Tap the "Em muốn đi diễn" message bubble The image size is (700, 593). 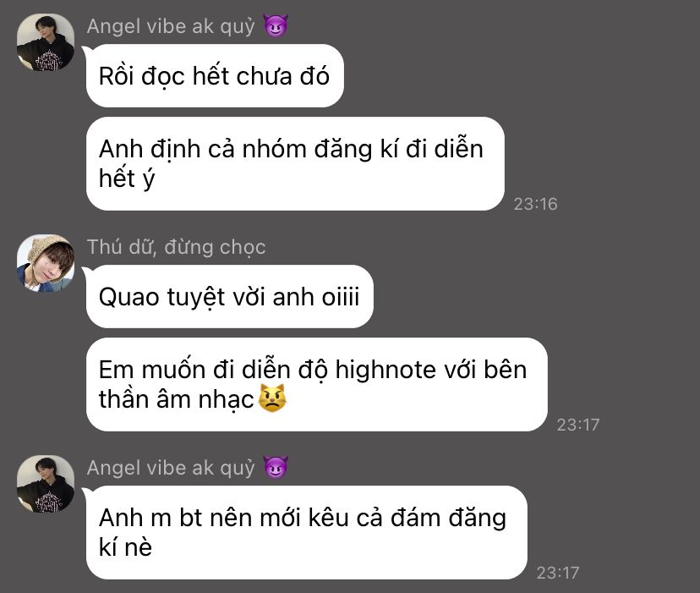coord(316,384)
